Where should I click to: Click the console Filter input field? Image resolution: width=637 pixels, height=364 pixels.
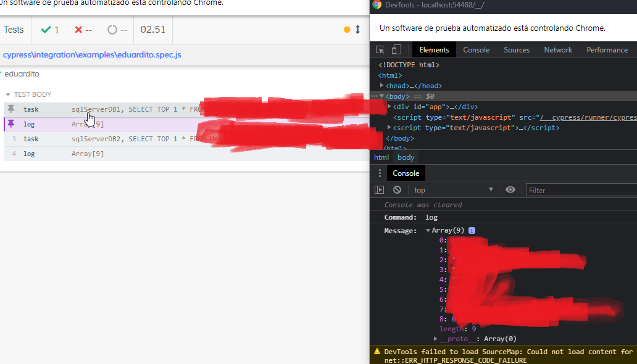[580, 190]
